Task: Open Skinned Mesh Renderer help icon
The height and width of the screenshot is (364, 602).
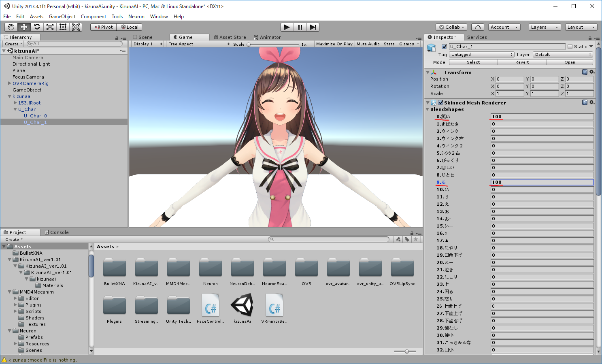Action: 585,102
